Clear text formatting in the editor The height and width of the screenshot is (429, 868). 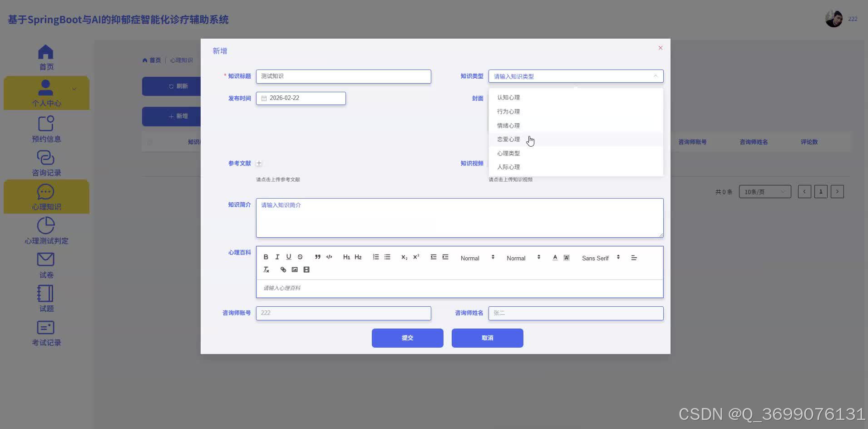266,269
